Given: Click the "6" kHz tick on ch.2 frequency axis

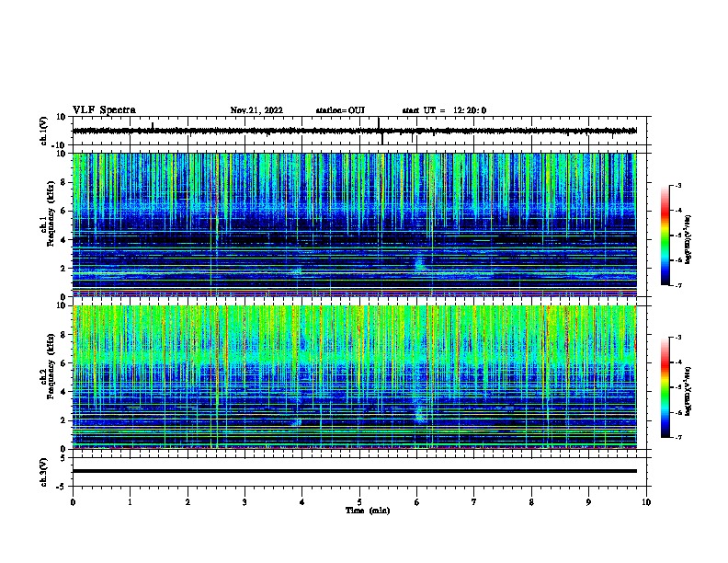Looking at the screenshot, I should 63,363.
